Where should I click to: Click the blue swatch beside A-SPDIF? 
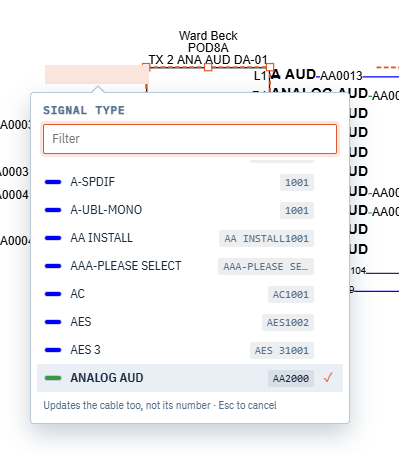point(53,182)
